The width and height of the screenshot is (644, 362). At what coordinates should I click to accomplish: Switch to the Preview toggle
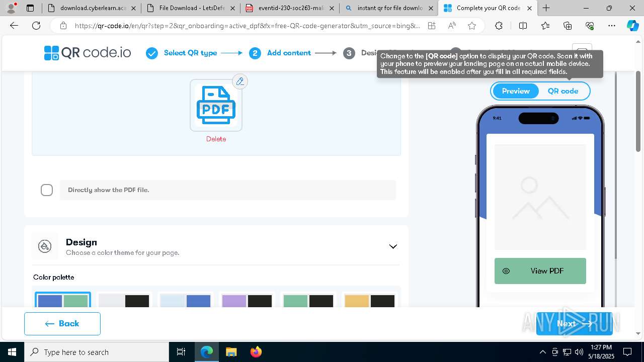point(516,91)
